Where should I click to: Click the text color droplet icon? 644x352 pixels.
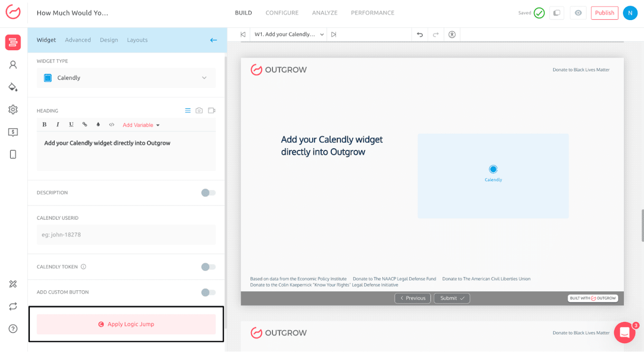pyautogui.click(x=98, y=125)
